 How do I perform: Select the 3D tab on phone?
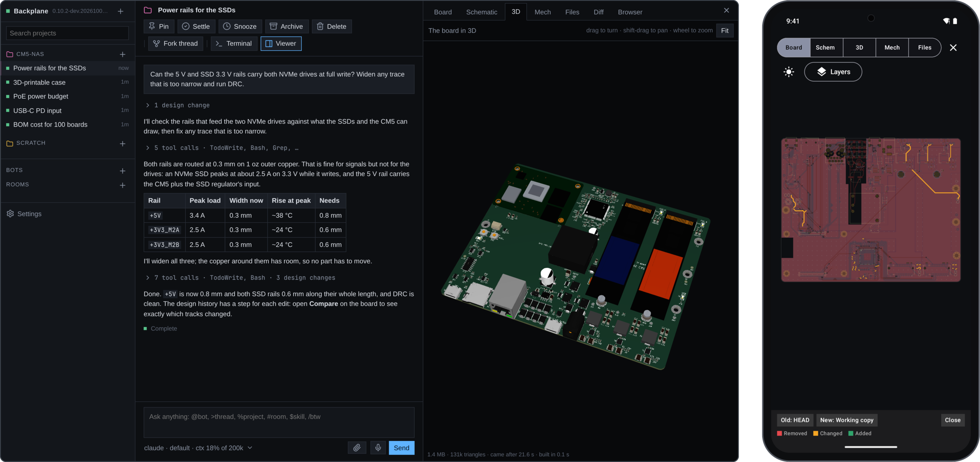859,48
